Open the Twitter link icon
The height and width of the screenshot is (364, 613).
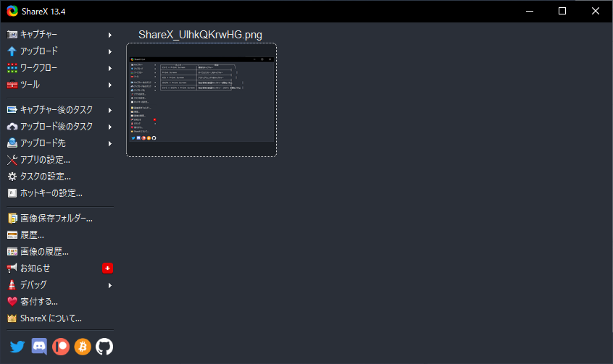(17, 347)
